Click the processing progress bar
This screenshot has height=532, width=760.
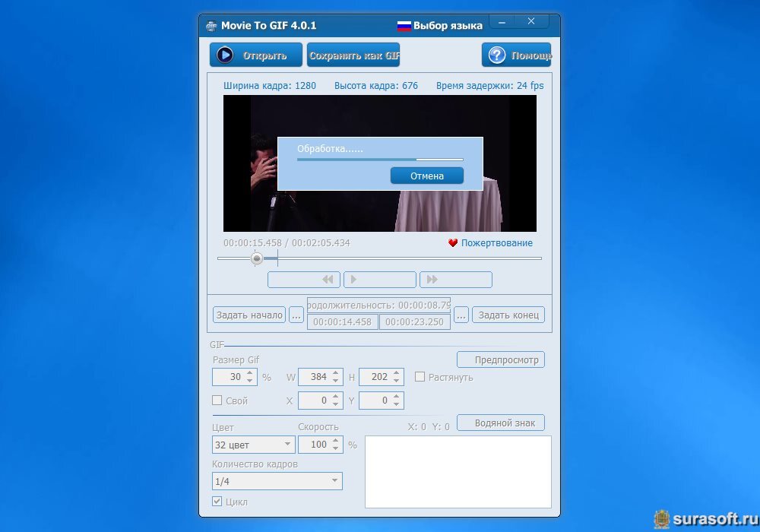pyautogui.click(x=380, y=160)
